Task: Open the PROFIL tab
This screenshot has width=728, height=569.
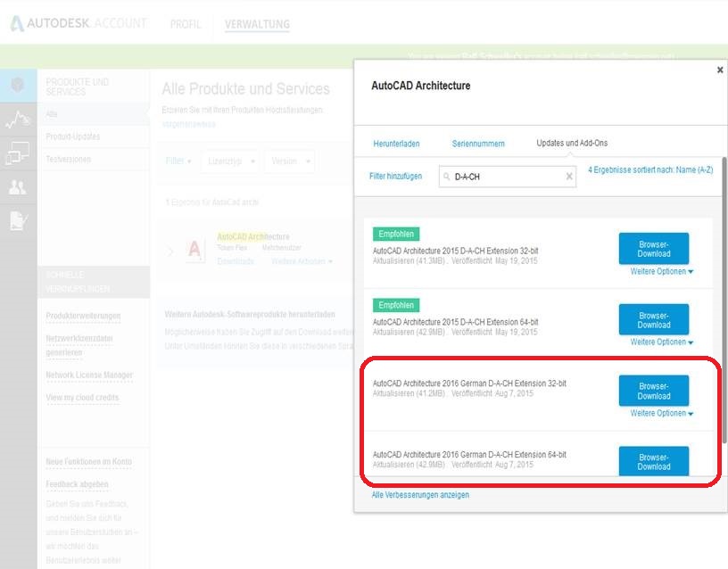Action: (x=186, y=24)
